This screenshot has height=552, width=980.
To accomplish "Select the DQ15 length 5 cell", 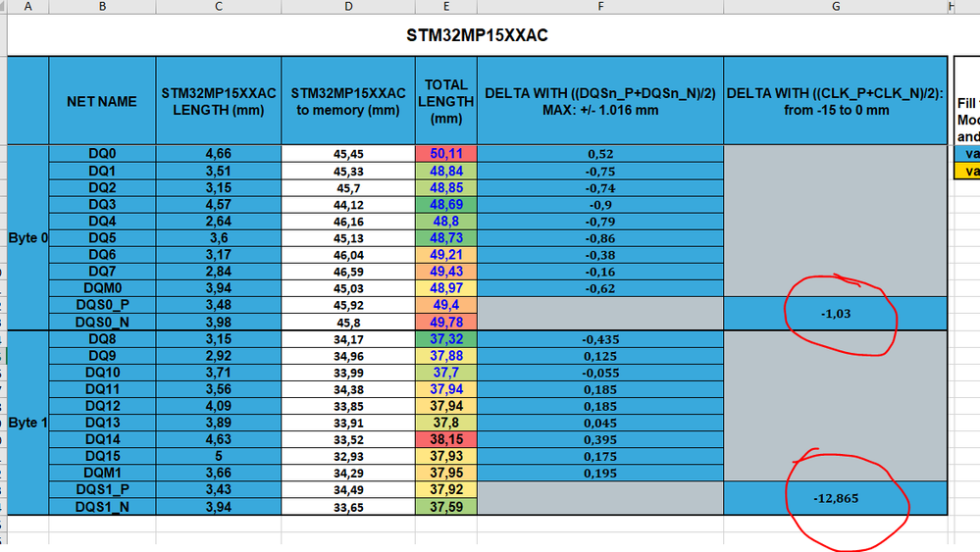I will point(218,456).
